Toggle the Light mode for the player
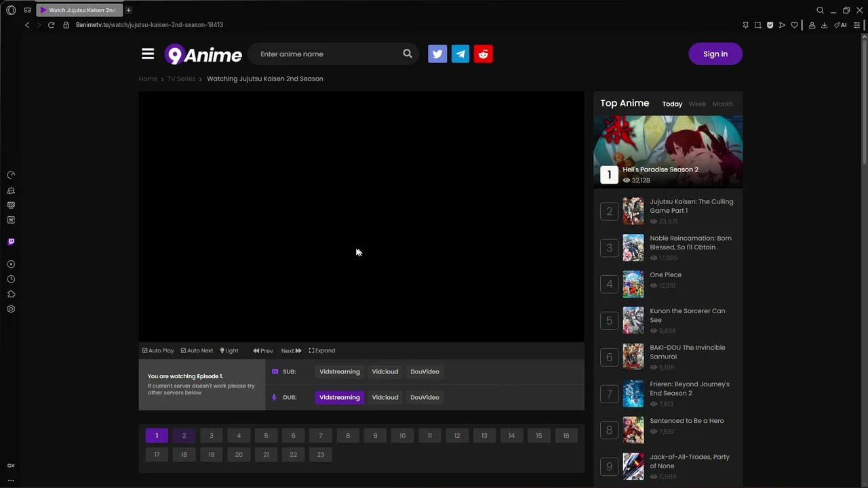 click(229, 350)
